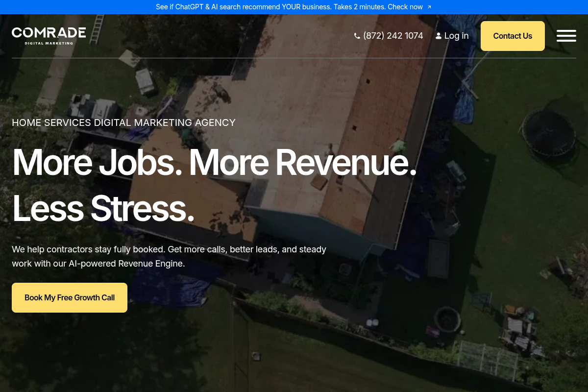This screenshot has width=588, height=392.
Task: Click the user profile icon beside Log in
Action: point(439,36)
